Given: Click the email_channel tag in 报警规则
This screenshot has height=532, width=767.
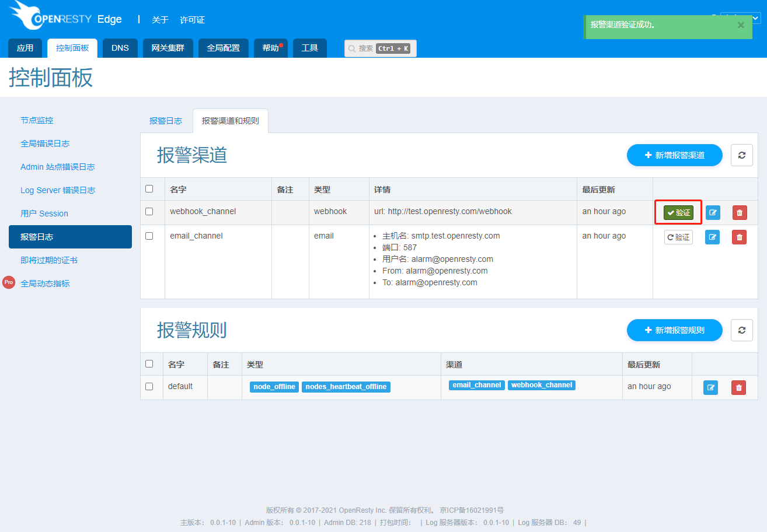Looking at the screenshot, I should pyautogui.click(x=477, y=385).
